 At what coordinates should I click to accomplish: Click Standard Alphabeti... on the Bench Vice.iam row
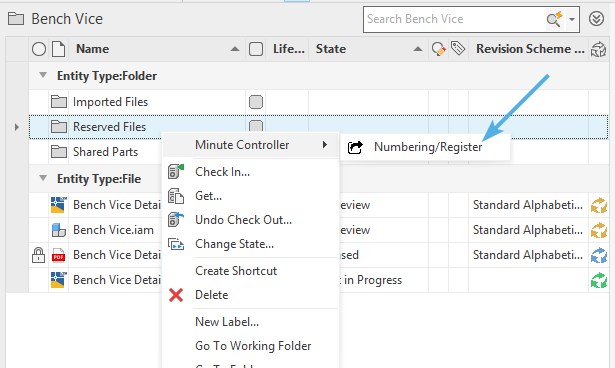528,230
